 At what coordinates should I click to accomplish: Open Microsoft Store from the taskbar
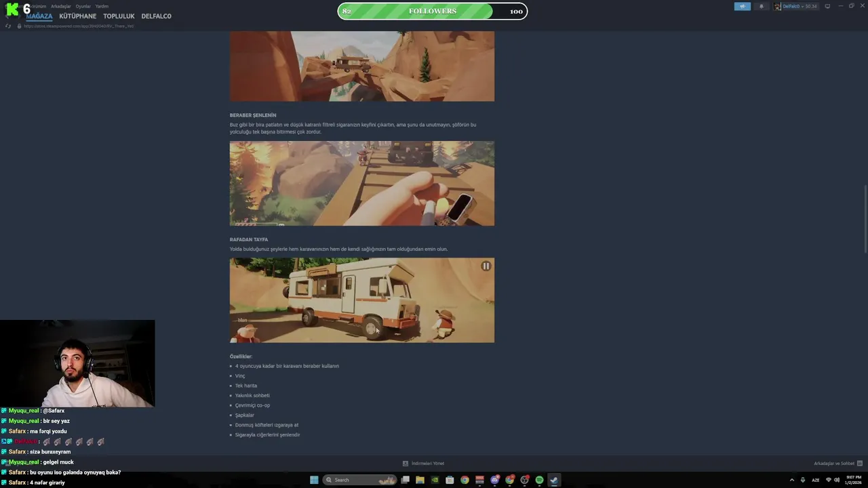pyautogui.click(x=450, y=480)
